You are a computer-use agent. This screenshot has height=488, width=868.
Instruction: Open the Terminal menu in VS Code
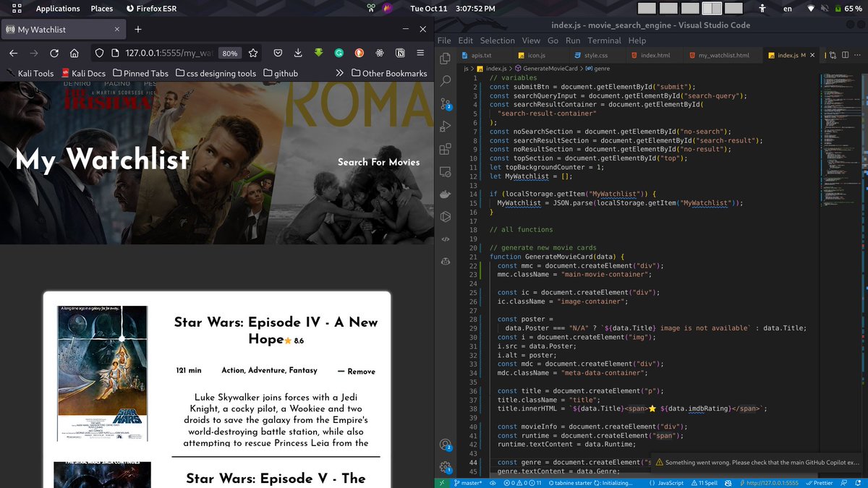click(605, 40)
